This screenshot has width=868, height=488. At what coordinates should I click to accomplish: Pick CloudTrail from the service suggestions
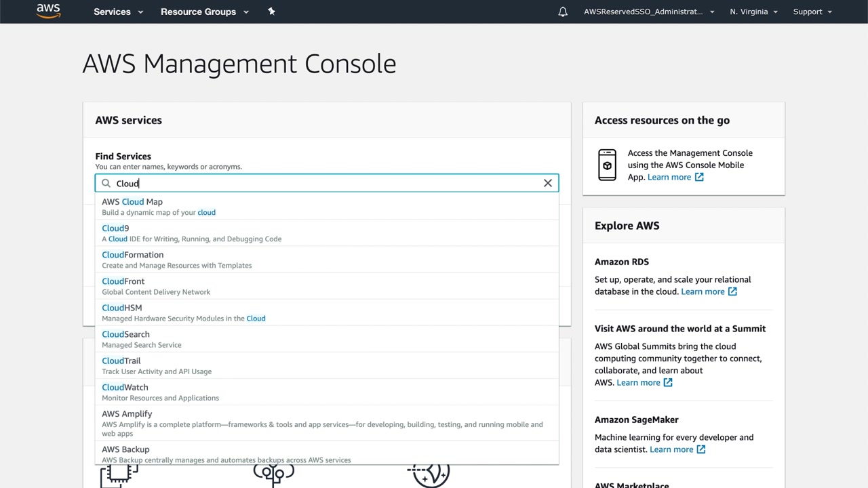pyautogui.click(x=121, y=361)
